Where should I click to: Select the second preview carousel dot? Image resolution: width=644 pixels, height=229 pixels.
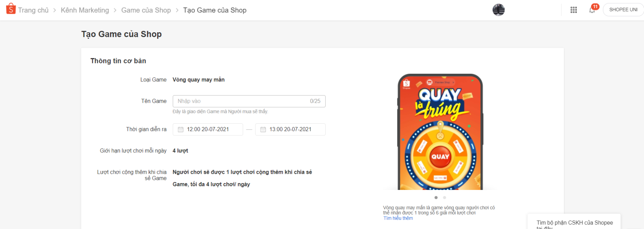click(444, 198)
